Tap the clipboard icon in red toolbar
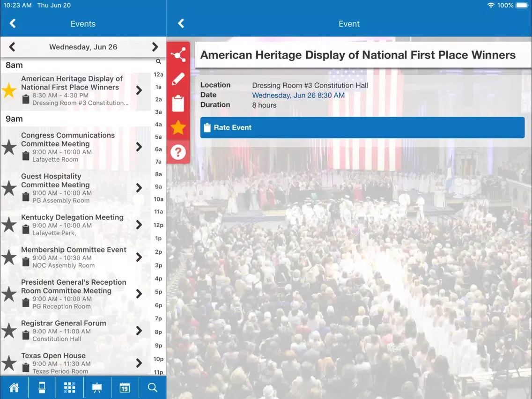 [178, 103]
